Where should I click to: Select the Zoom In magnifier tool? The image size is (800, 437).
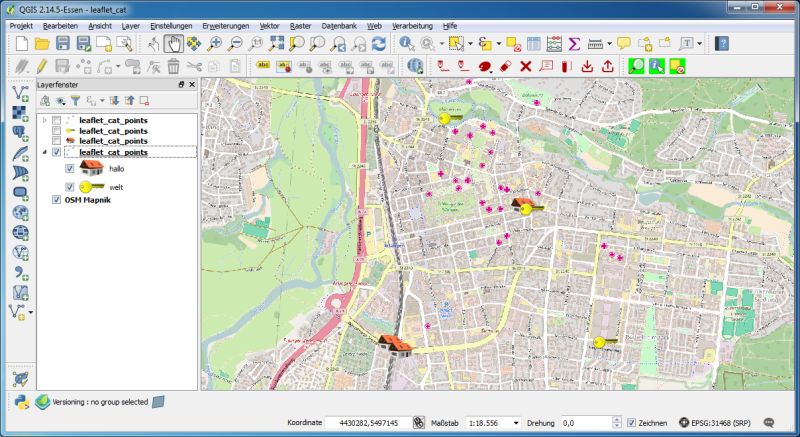(214, 44)
